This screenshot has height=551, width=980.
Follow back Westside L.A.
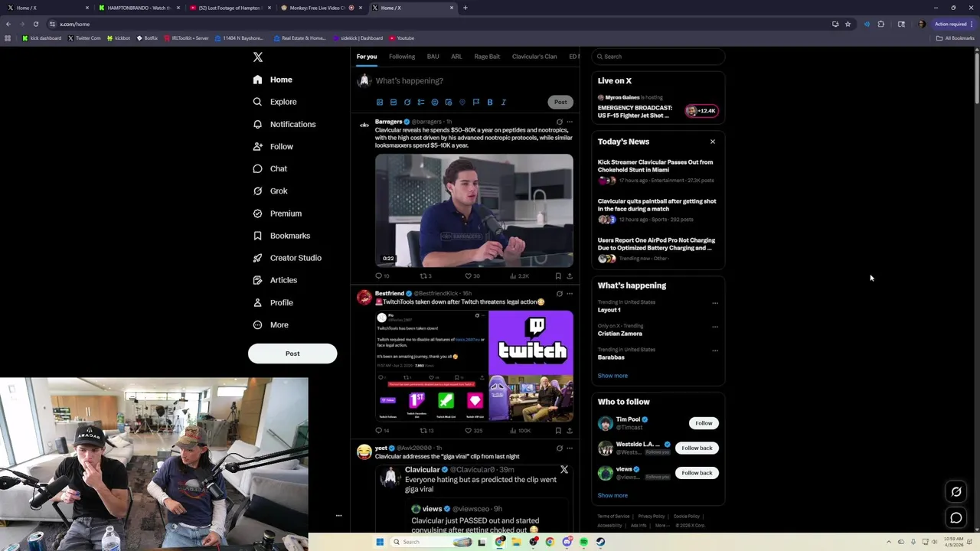697,448
